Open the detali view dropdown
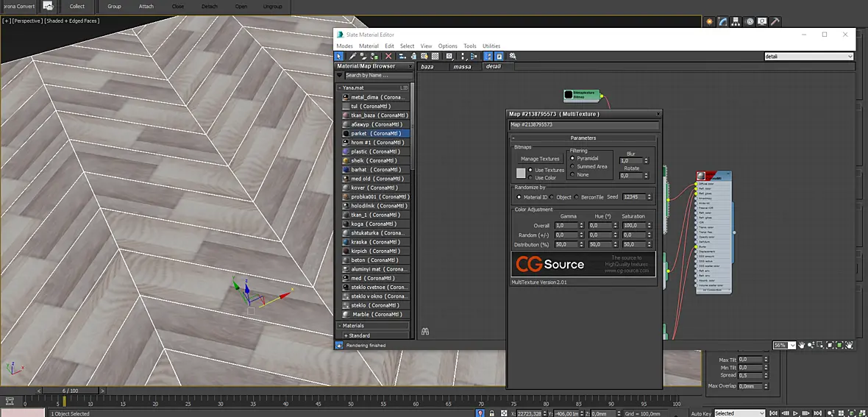The height and width of the screenshot is (417, 868). pyautogui.click(x=808, y=56)
